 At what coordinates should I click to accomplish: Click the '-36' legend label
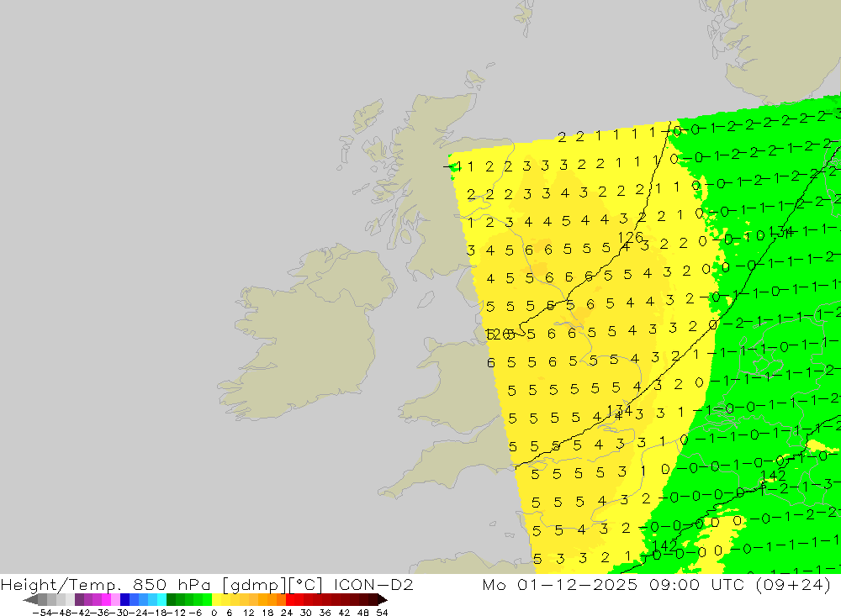tap(100, 613)
